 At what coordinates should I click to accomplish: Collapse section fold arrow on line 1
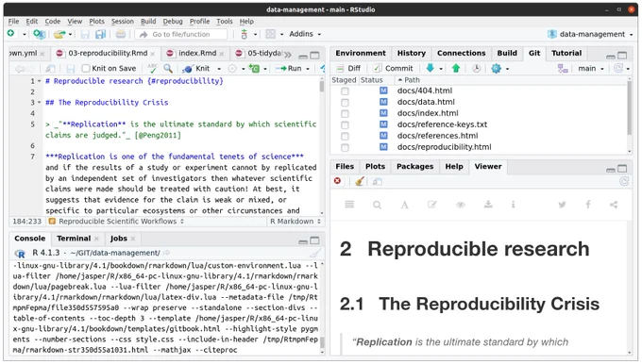point(40,81)
